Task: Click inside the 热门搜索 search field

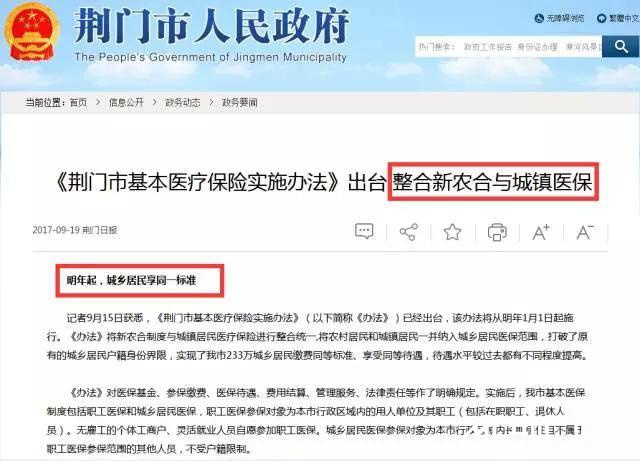Action: pos(509,47)
